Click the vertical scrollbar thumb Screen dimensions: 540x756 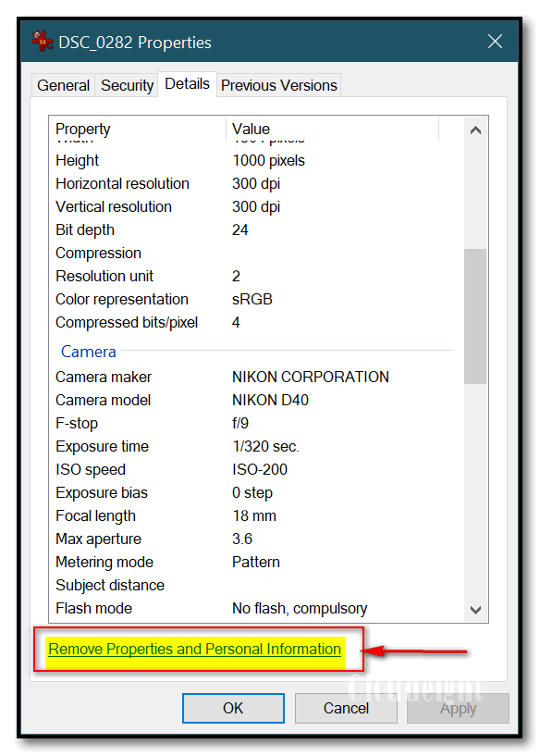pyautogui.click(x=475, y=316)
